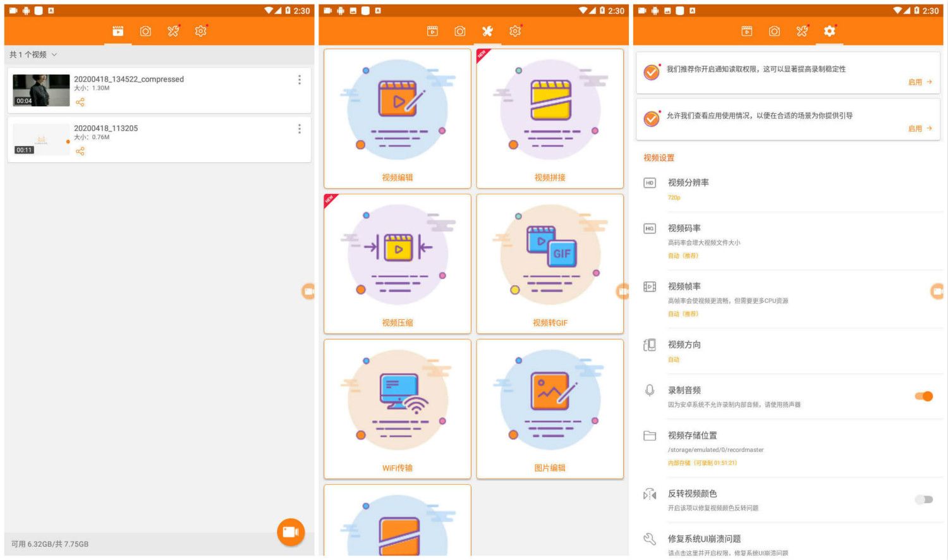This screenshot has width=948, height=560.
Task: Click HD resolution icon
Action: point(650,183)
